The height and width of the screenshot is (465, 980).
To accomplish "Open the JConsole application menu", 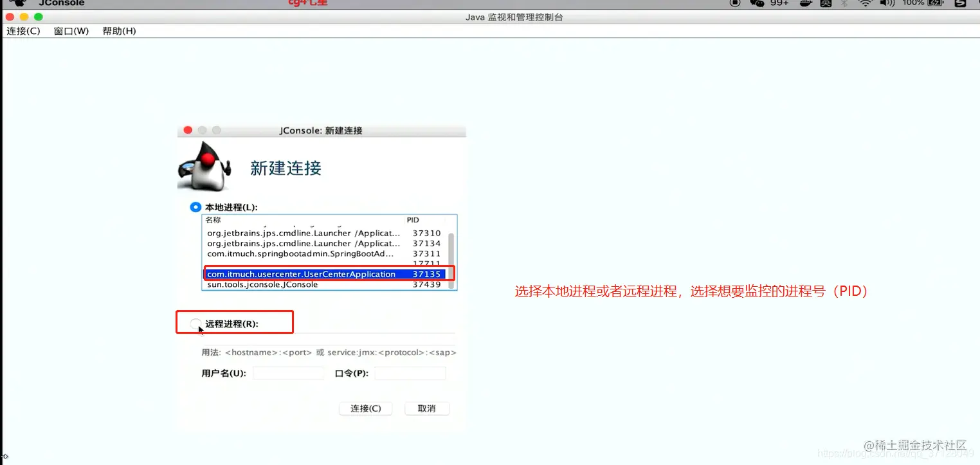I will point(62,3).
